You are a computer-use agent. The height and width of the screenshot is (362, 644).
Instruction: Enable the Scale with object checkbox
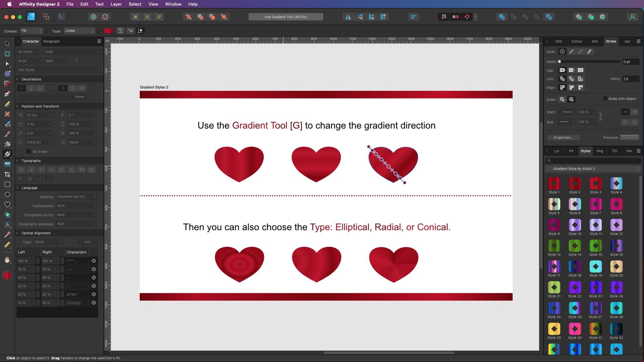605,99
